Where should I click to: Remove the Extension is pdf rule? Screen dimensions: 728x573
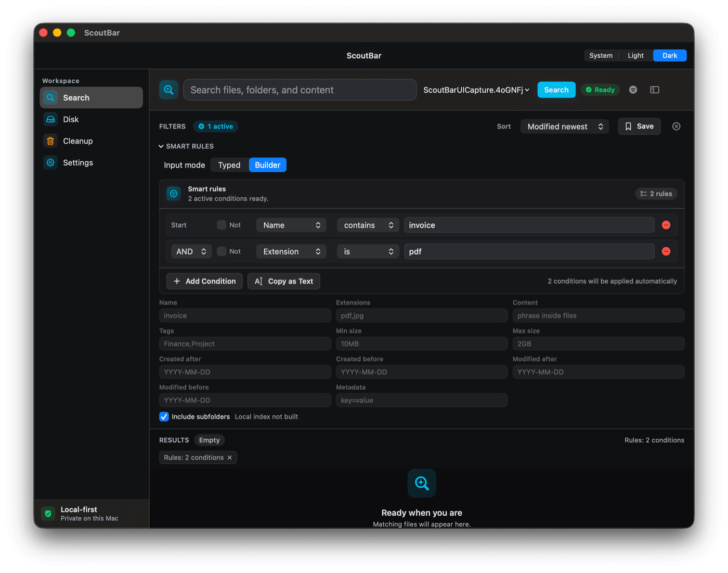[666, 251]
